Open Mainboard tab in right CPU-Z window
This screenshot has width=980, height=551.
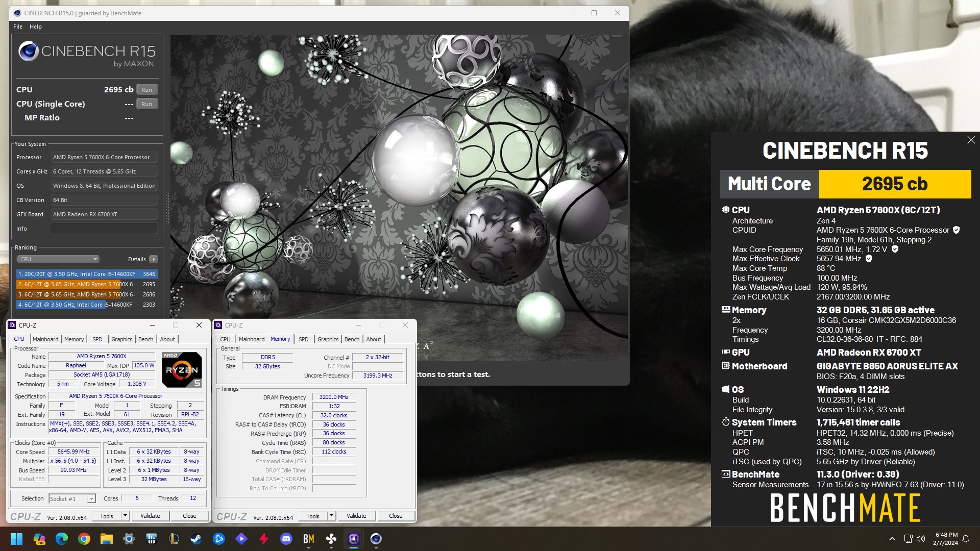coord(252,339)
